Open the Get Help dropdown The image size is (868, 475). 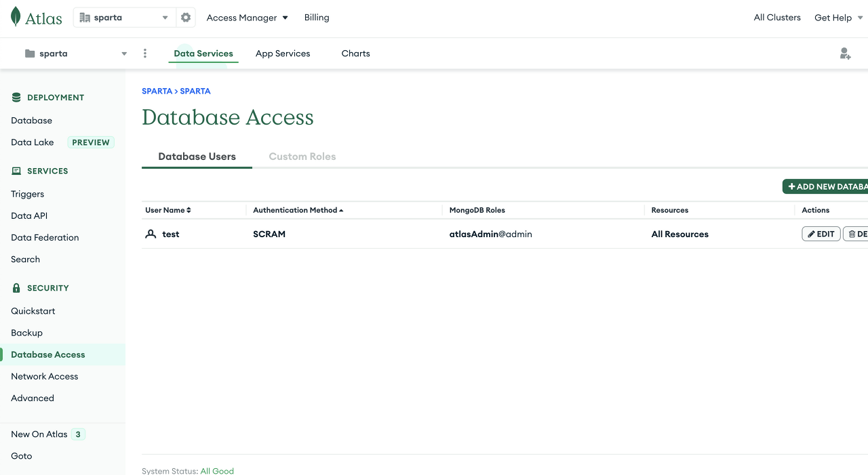pyautogui.click(x=839, y=18)
